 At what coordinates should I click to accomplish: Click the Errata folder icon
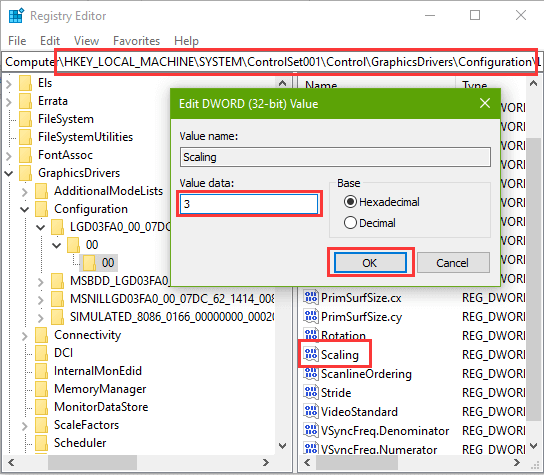click(25, 101)
